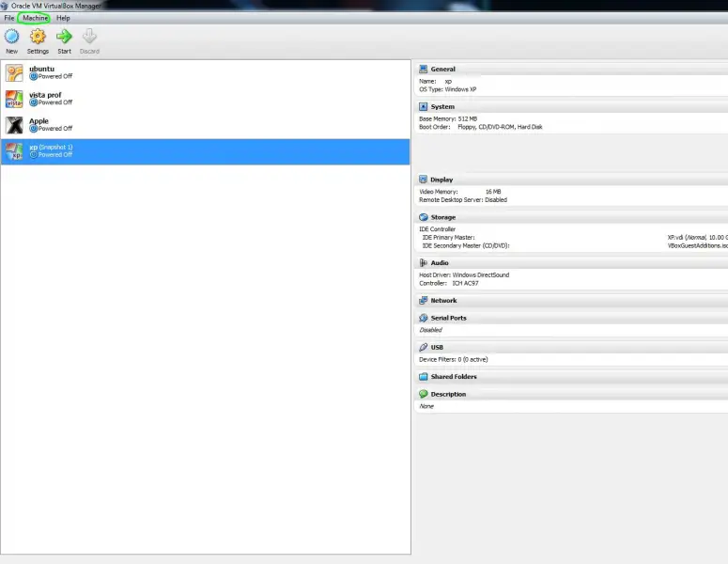
Task: Select the vista prof machine name
Action: (45, 95)
